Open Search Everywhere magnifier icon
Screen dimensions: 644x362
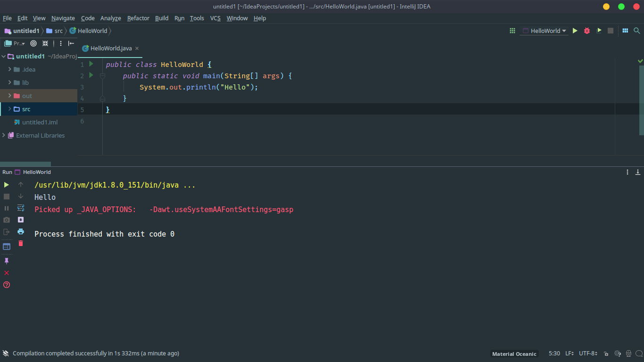(637, 31)
